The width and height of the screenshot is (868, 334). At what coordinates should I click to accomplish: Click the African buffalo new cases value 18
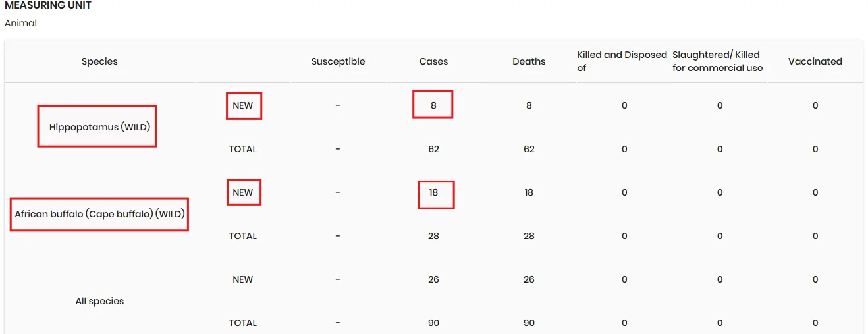(433, 192)
